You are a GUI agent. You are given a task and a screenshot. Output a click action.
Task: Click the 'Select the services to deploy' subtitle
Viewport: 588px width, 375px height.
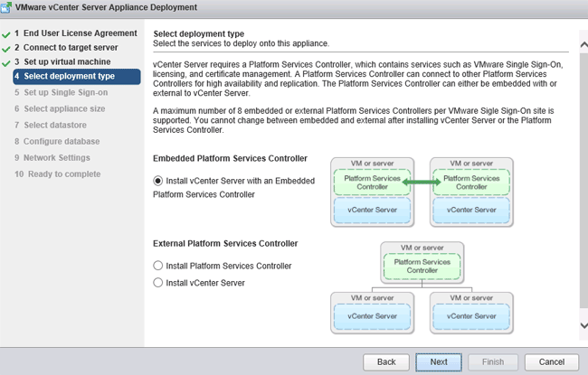(242, 43)
